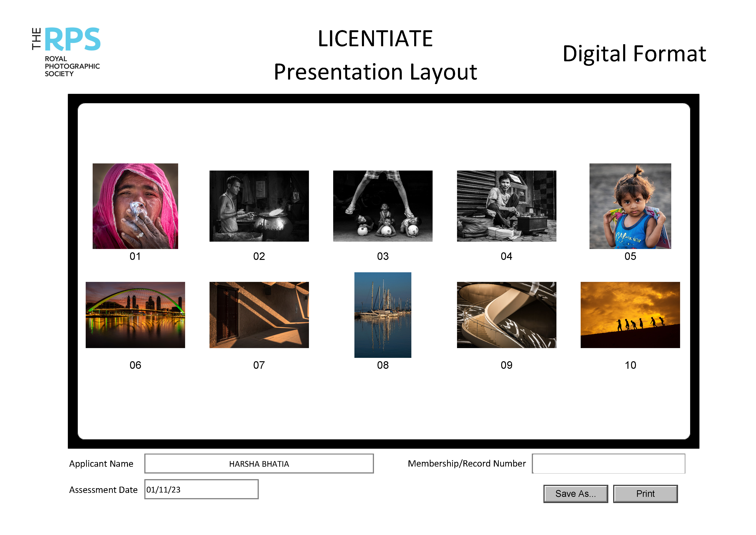This screenshot has width=756, height=535.
Task: Click the LICENTIATE heading
Action: [x=375, y=39]
